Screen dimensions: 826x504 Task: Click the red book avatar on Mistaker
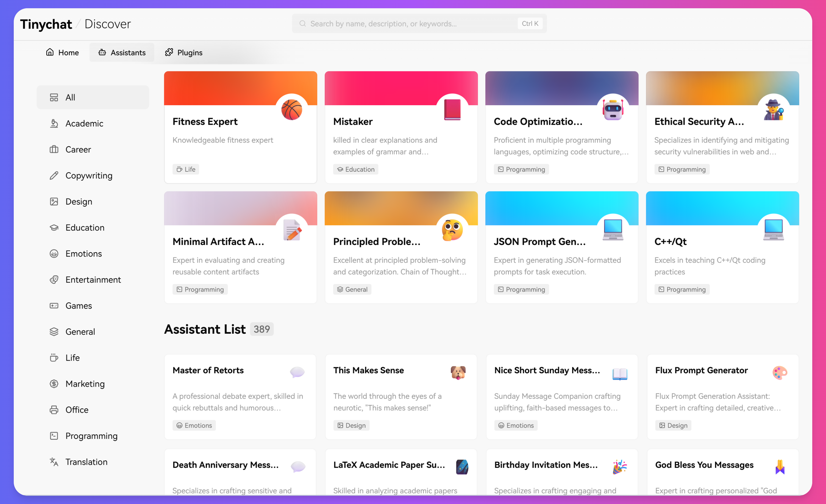click(x=452, y=110)
